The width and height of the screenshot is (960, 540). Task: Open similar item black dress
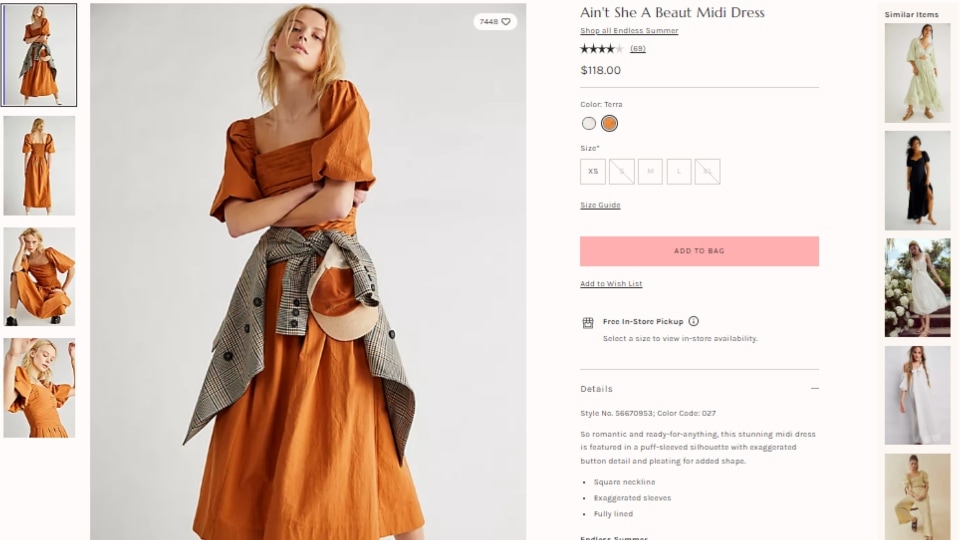coord(917,181)
